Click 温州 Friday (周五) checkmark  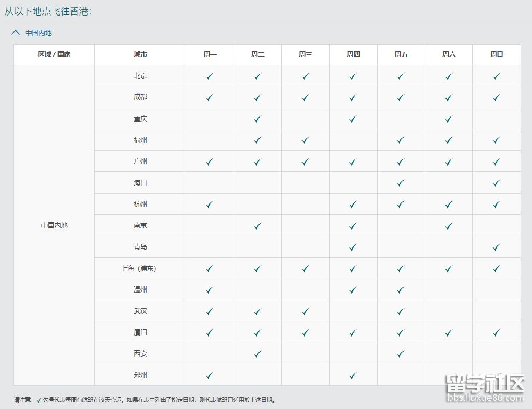401,290
